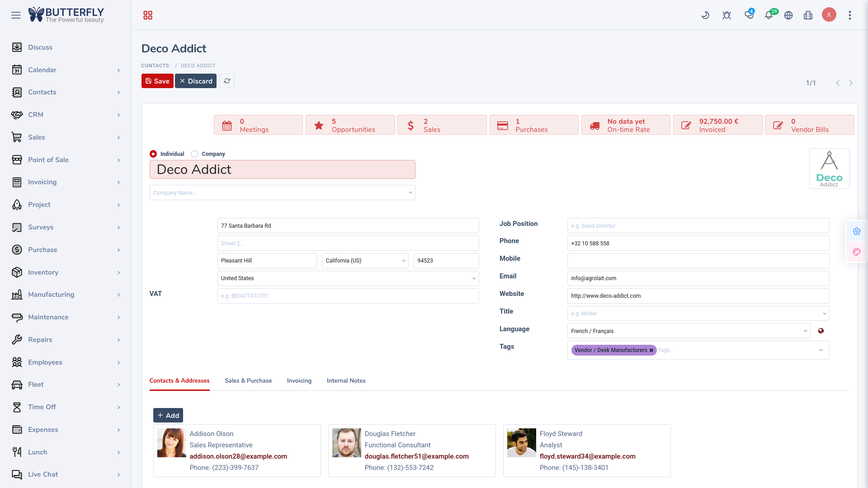The image size is (868, 488).
Task: Open the Opportunities stat button
Action: (350, 125)
